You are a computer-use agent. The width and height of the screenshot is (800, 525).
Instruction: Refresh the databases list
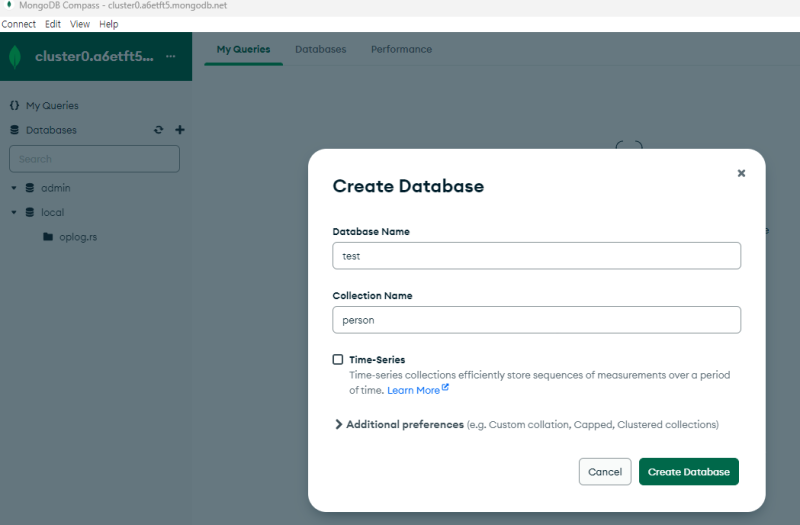[x=158, y=130]
